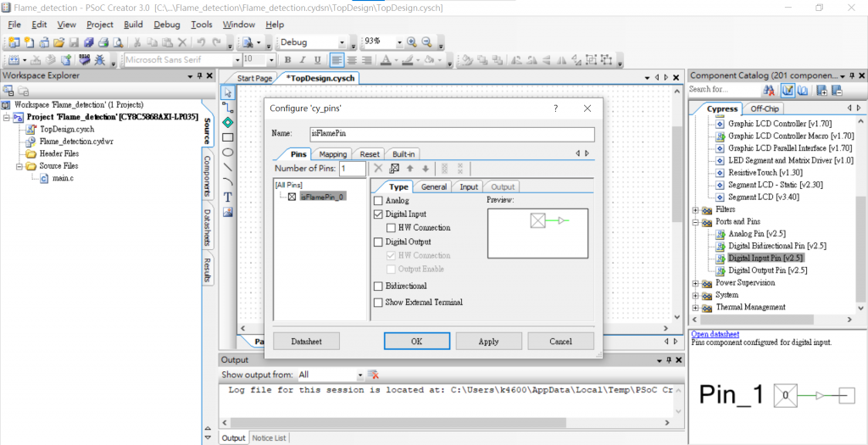Screen dimensions: 868x445
Task: Select the wire drawing tool
Action: click(227, 108)
